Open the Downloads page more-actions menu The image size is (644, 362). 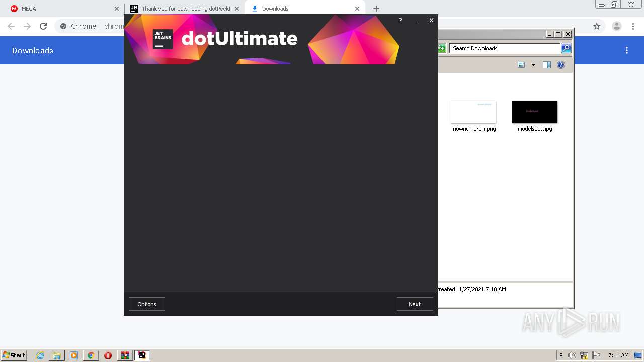click(627, 50)
